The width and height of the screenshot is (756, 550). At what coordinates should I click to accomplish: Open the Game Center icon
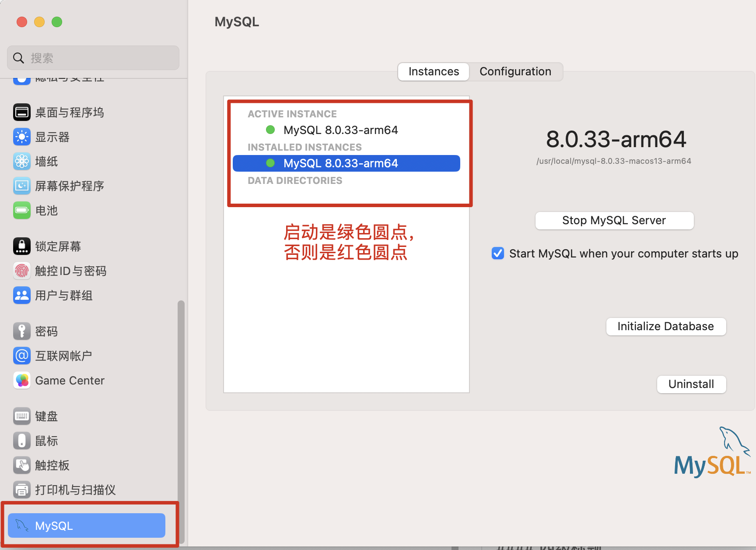tap(22, 381)
